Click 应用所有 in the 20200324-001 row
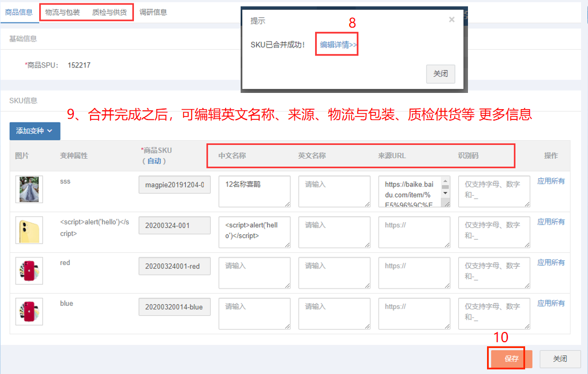This screenshot has height=374, width=588. click(551, 222)
